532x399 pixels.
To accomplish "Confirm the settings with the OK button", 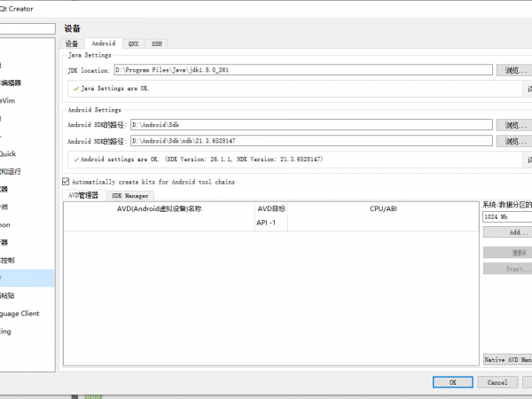I will tap(452, 382).
